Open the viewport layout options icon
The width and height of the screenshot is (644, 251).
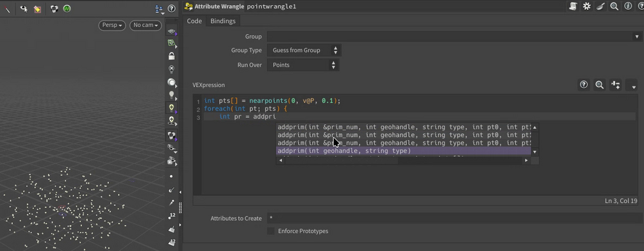pos(160,9)
